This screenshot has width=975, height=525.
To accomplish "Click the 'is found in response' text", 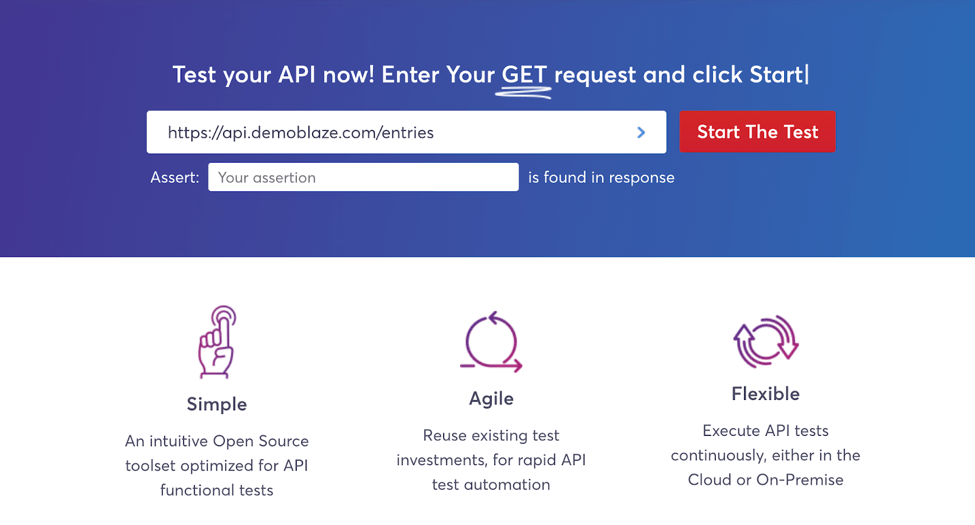I will 601,177.
